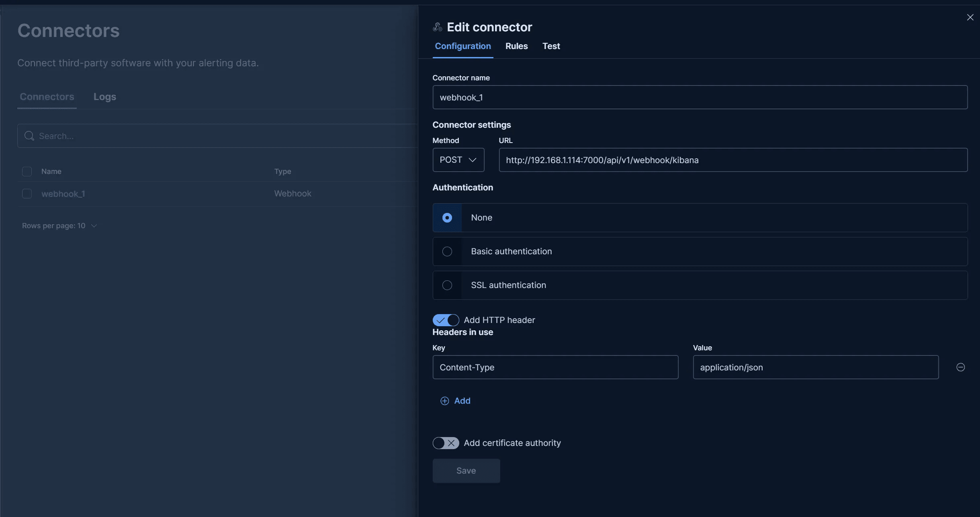Select the None authentication option

point(447,218)
